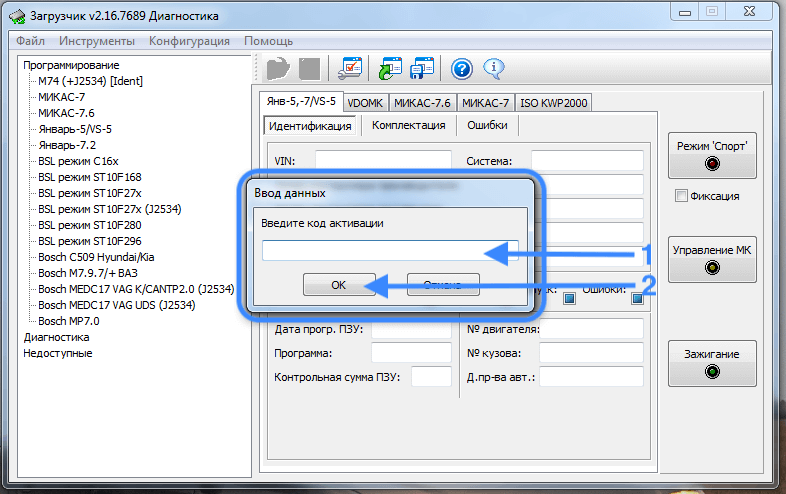This screenshot has height=494, width=786.
Task: Click the Д.пр-ва авт. input field
Action: click(x=592, y=377)
